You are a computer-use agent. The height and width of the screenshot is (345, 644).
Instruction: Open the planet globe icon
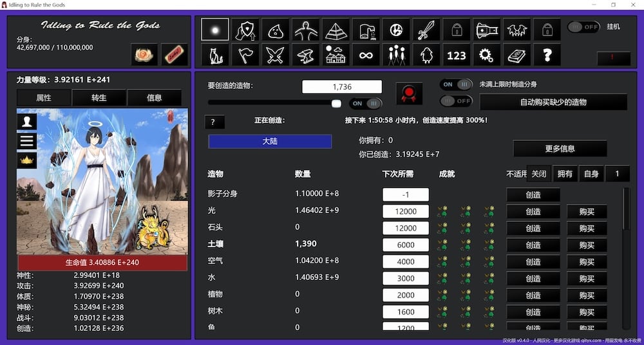point(396,30)
